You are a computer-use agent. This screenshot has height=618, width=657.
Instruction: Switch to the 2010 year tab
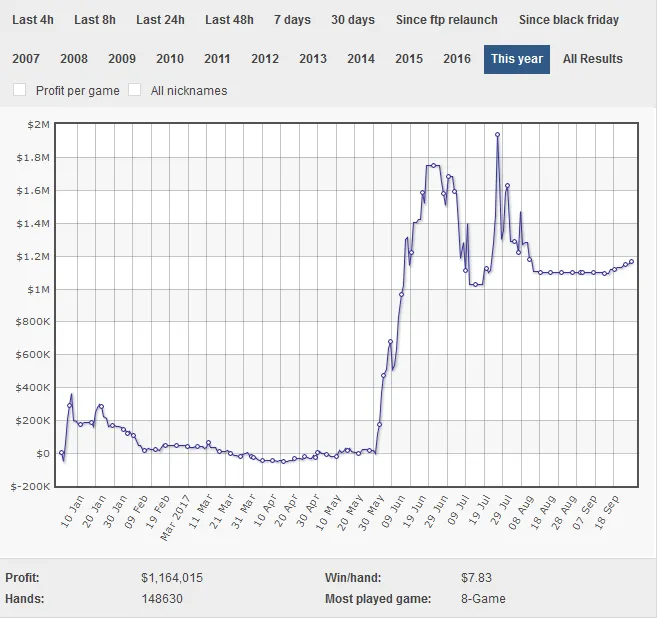click(x=170, y=59)
